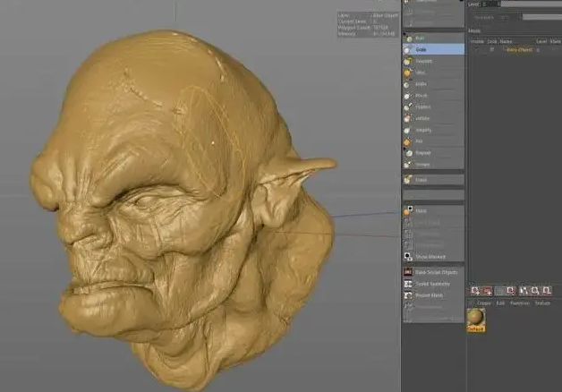Select the Amplify sculpt brush
This screenshot has width=562, height=392.
(x=433, y=130)
